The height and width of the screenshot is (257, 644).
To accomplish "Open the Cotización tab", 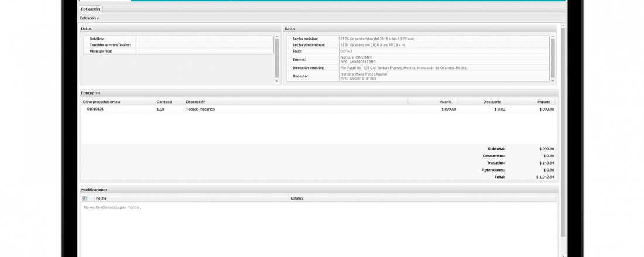I will pyautogui.click(x=90, y=9).
